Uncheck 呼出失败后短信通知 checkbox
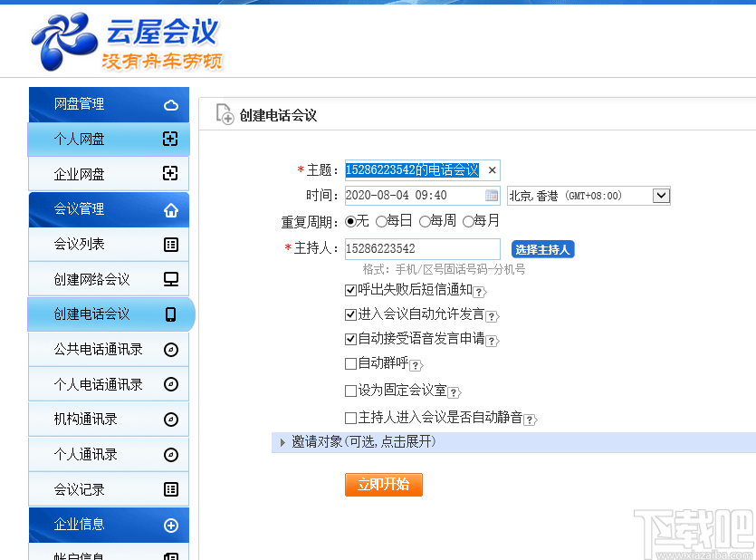756x560 pixels. coord(350,290)
